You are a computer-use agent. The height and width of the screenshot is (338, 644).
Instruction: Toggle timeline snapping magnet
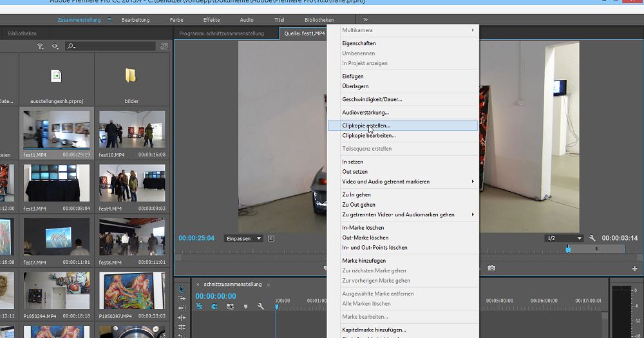214,306
